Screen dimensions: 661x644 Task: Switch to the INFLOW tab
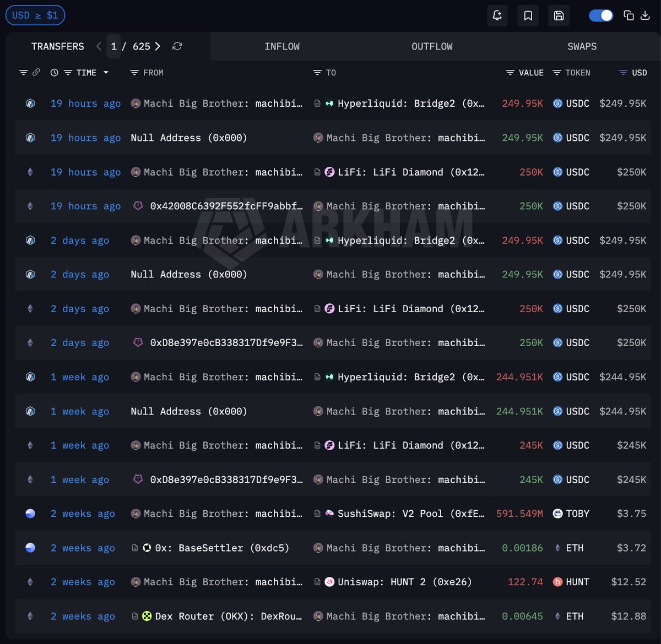click(282, 47)
